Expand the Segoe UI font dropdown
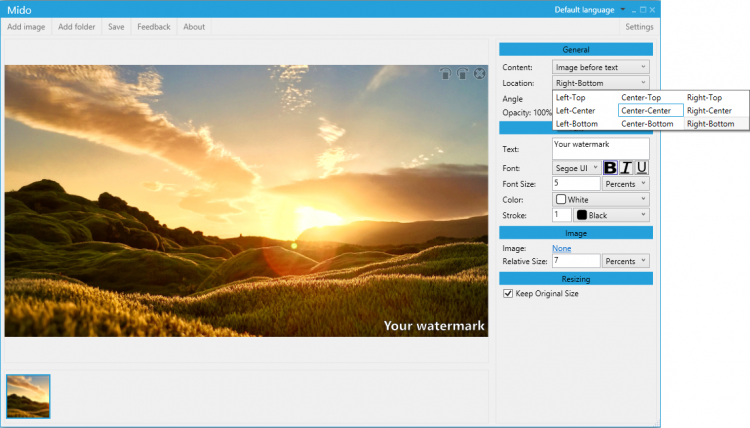Image resolution: width=750 pixels, height=428 pixels. (577, 168)
